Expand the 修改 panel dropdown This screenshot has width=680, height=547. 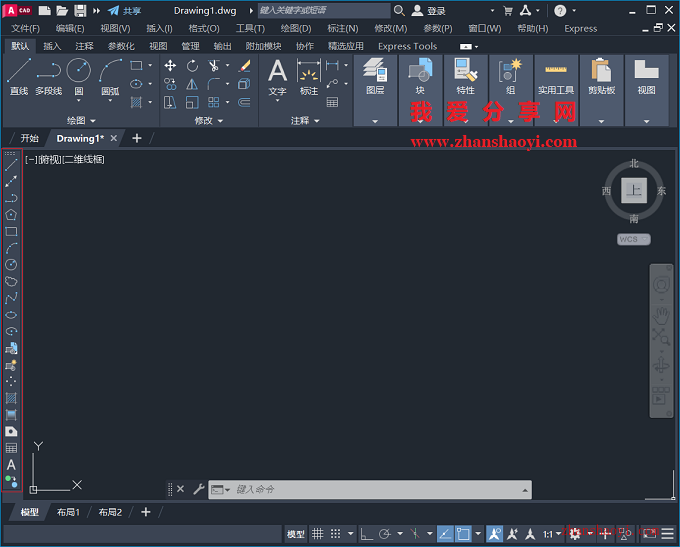[x=209, y=121]
